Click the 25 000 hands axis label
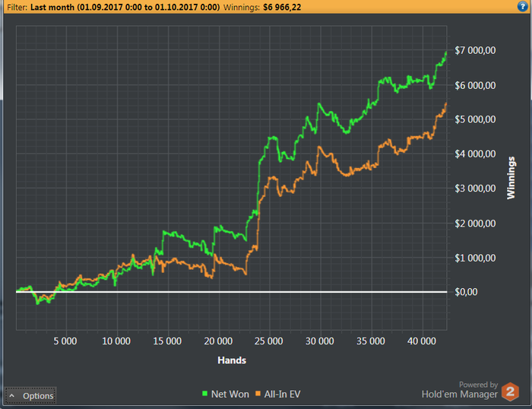The image size is (532, 409). (x=269, y=341)
